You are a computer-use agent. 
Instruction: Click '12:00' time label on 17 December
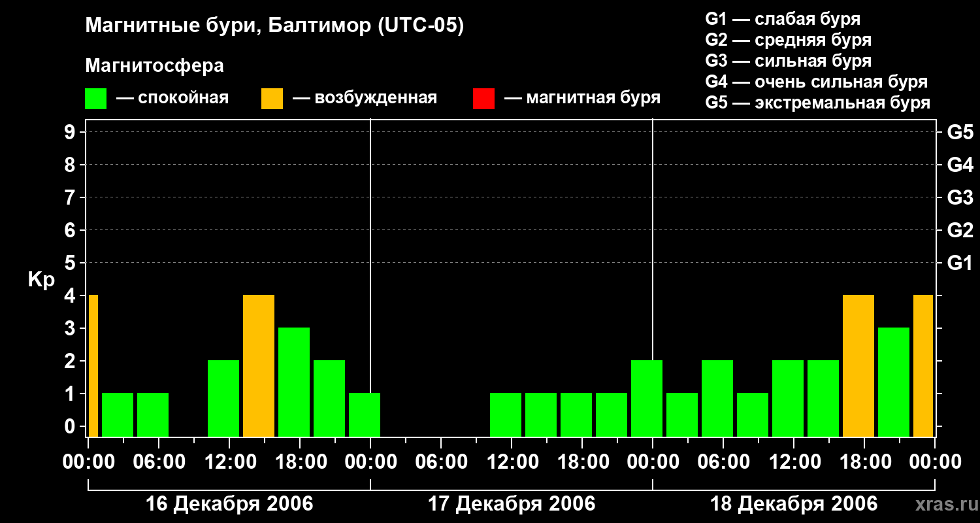point(512,462)
